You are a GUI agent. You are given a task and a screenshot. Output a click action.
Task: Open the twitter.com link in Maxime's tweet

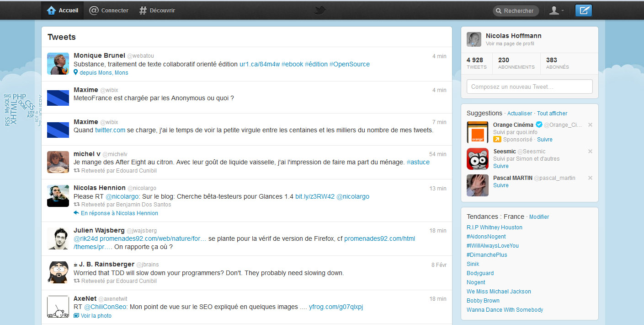coord(110,130)
